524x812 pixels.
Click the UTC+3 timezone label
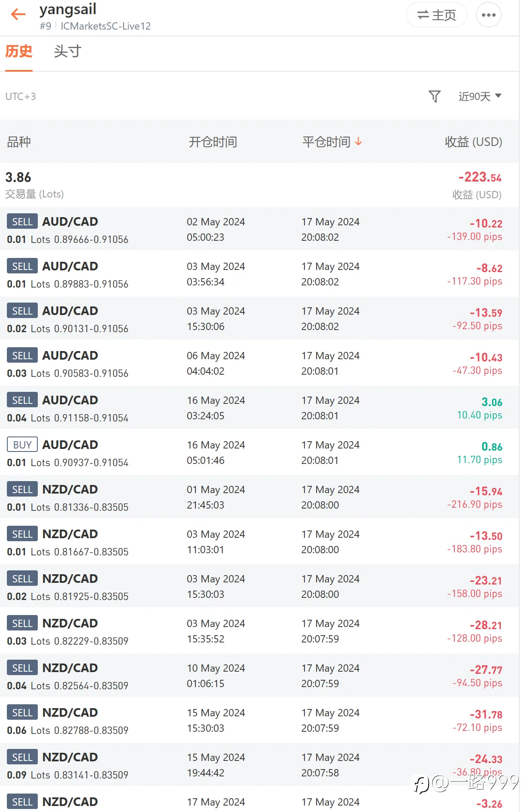pyautogui.click(x=21, y=97)
